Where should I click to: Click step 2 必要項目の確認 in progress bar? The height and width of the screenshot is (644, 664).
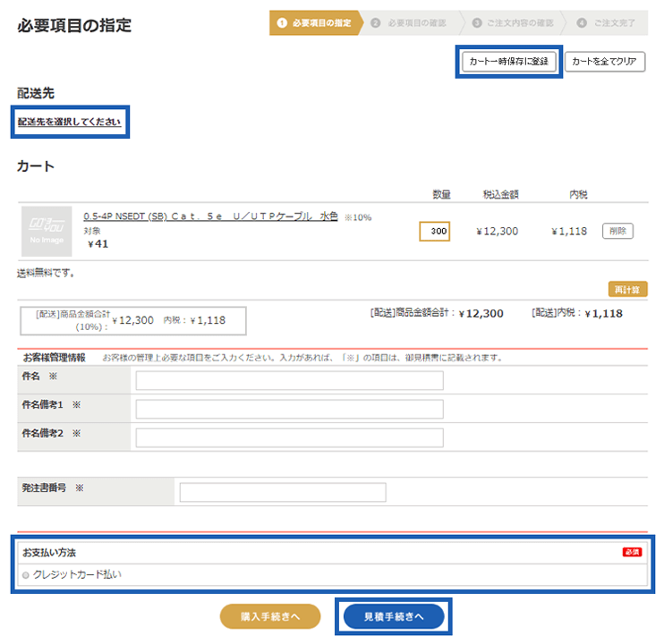tap(409, 23)
